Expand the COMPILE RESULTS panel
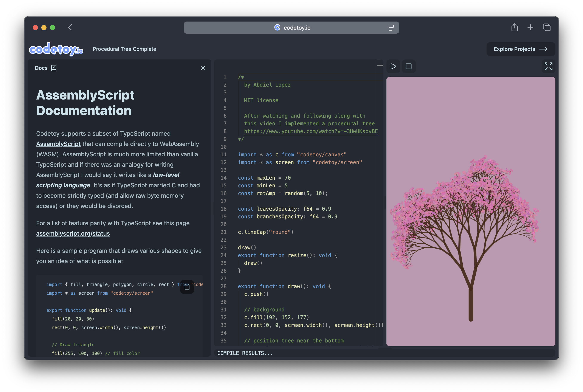The width and height of the screenshot is (583, 392). (x=385, y=353)
